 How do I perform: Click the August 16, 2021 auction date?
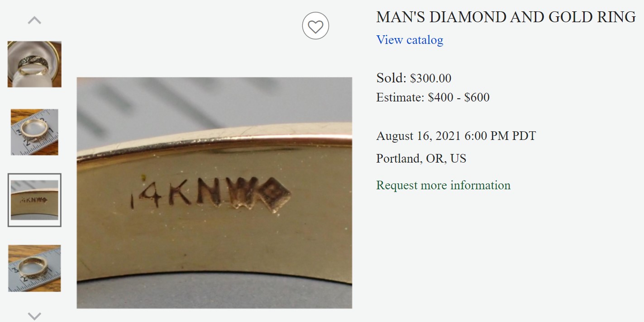click(456, 136)
